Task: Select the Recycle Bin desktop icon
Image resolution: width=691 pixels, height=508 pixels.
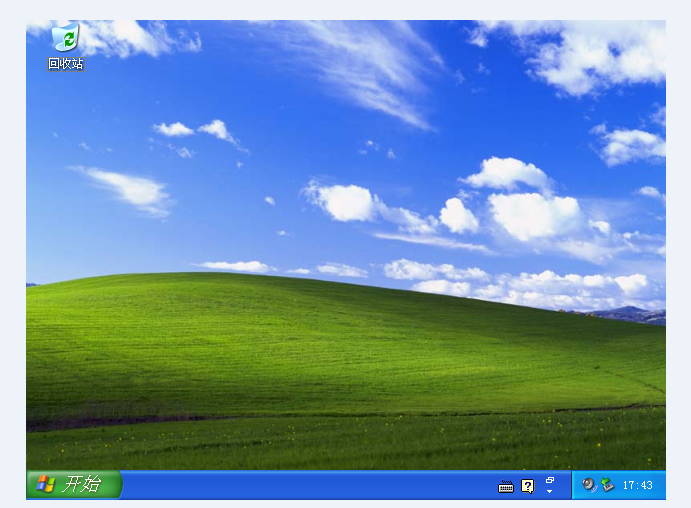Action: click(65, 39)
